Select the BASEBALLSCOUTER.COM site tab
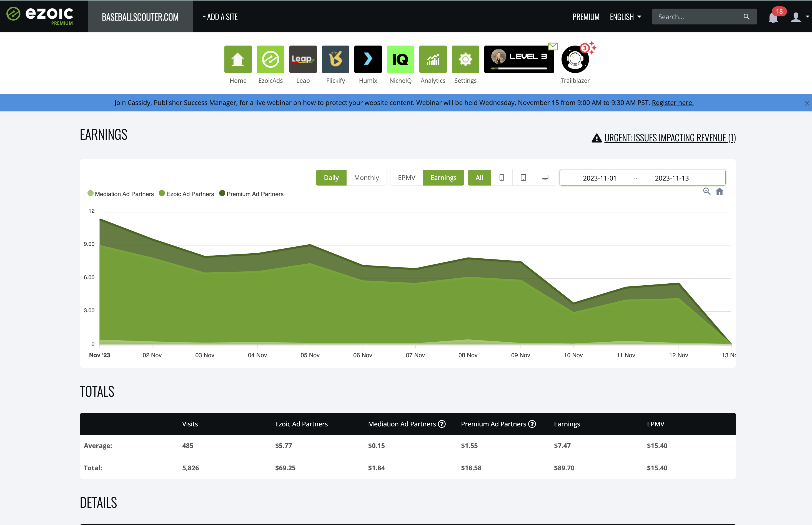 click(x=140, y=16)
